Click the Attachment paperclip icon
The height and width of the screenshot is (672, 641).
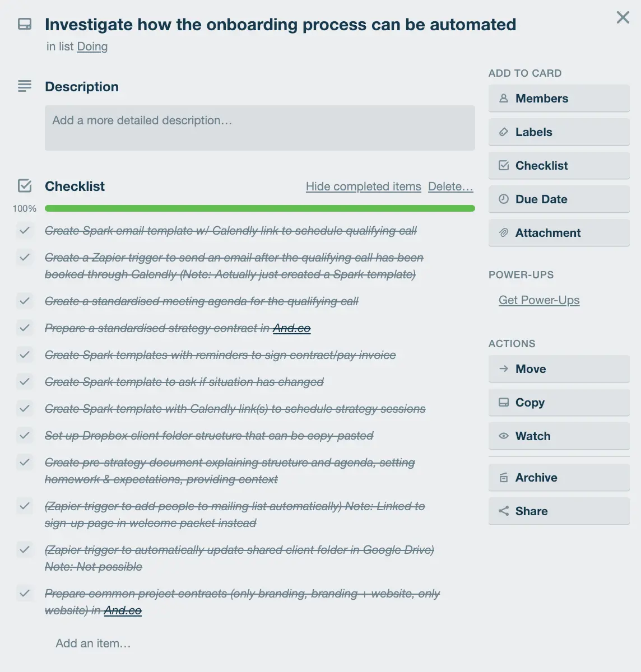pos(504,232)
